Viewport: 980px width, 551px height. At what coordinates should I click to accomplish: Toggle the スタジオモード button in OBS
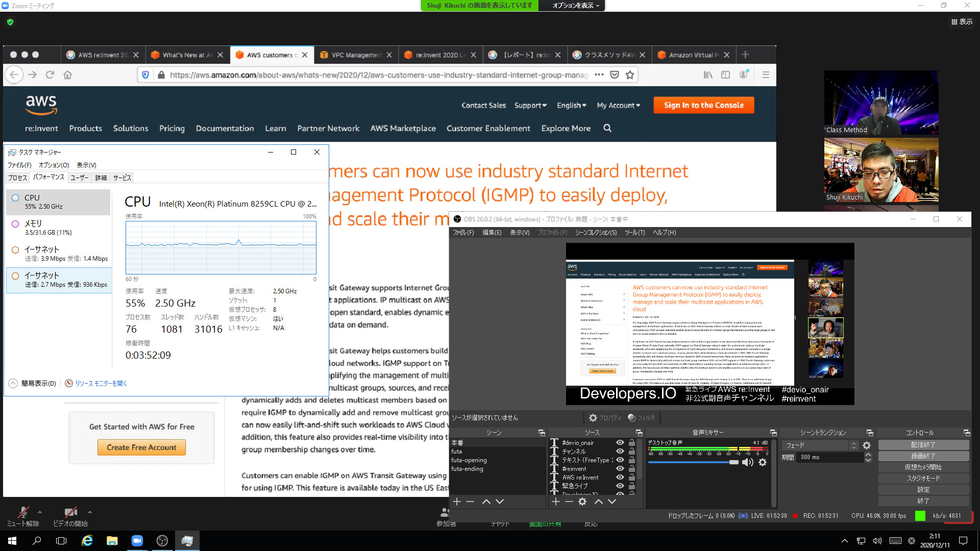(923, 479)
